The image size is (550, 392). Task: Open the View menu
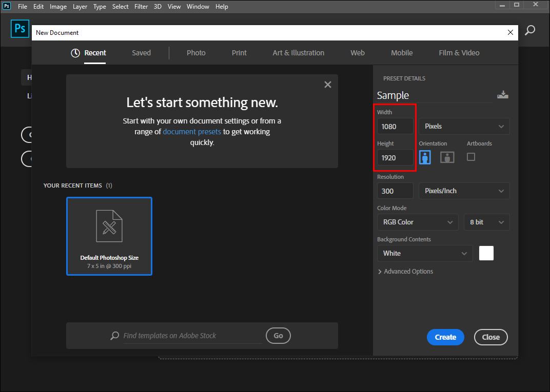click(174, 7)
